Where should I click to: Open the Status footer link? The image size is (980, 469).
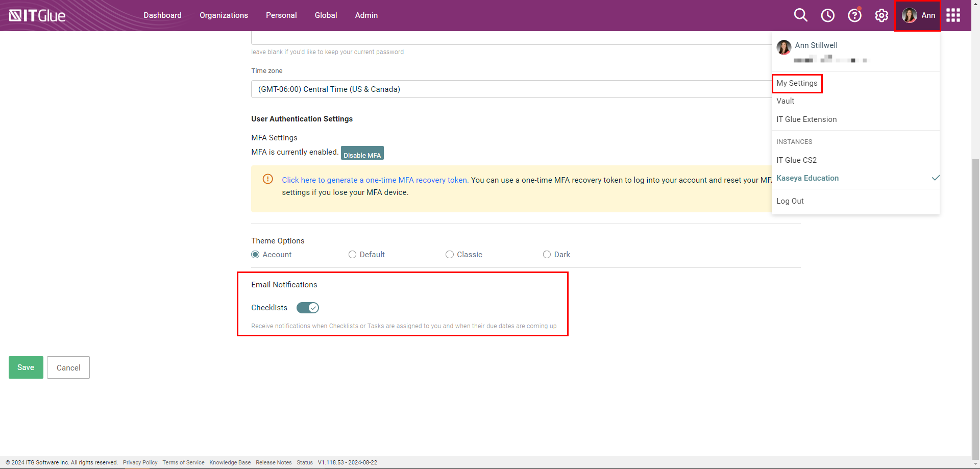click(305, 462)
